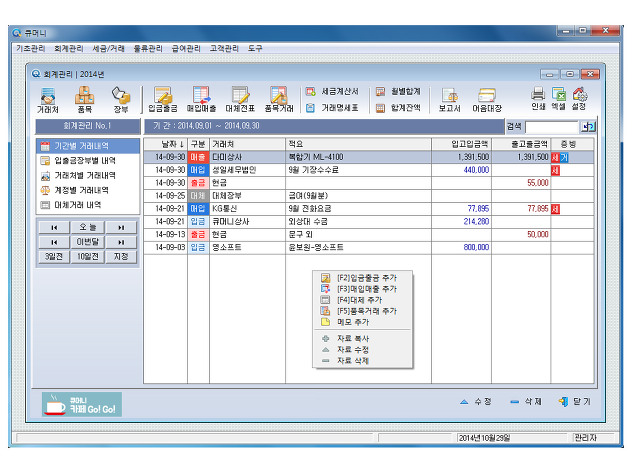Select 거래처별 거래내역 in the side list

click(x=88, y=176)
